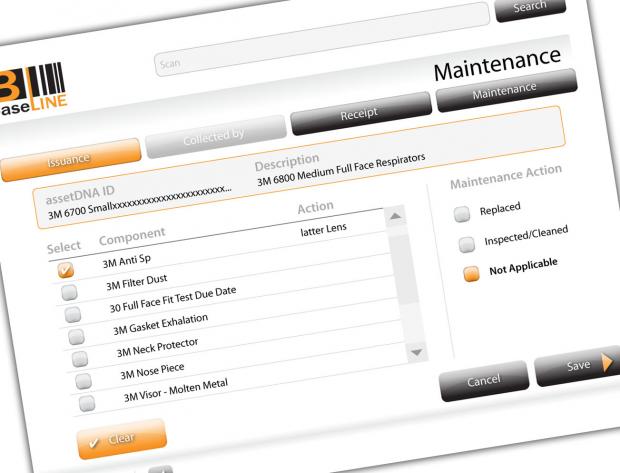Click the Cancel button

pos(484,380)
